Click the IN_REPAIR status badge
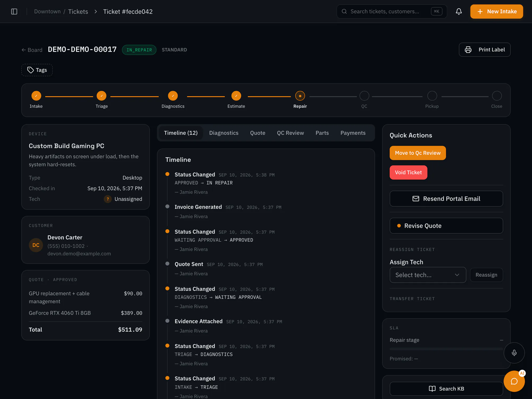This screenshot has height=399, width=532. point(139,50)
